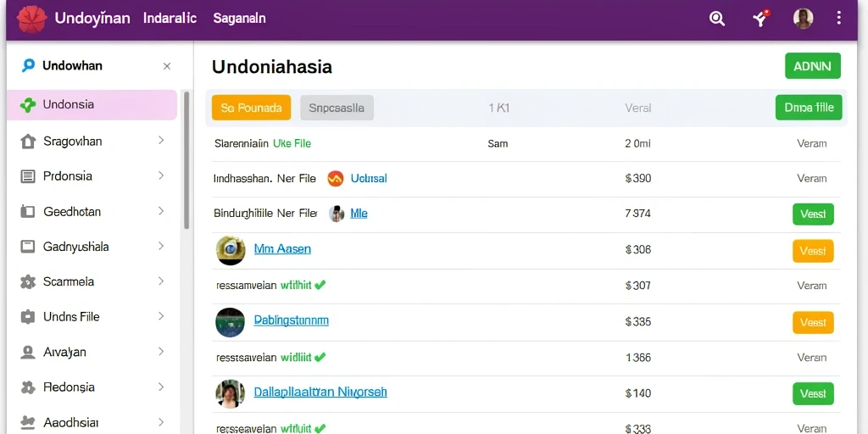Open the Dallapllaaitran Niiyorseh avatar thumbnail
868x434 pixels.
pos(231,393)
